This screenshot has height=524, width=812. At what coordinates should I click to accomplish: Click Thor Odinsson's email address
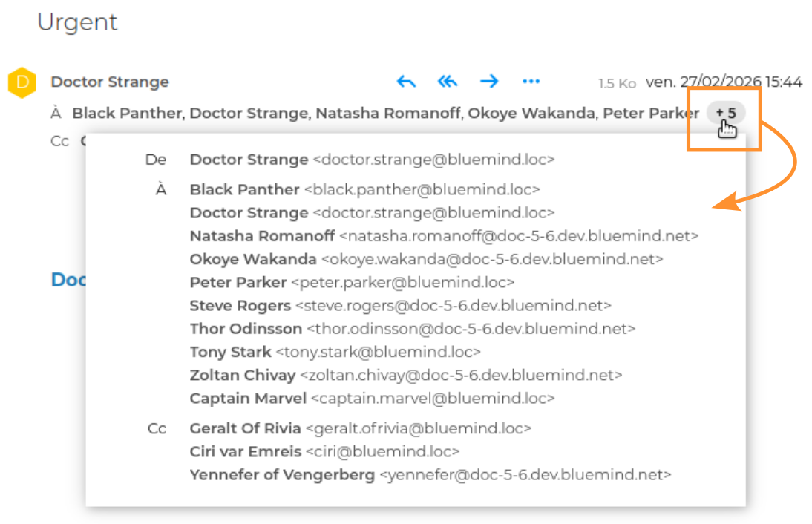pyautogui.click(x=471, y=328)
